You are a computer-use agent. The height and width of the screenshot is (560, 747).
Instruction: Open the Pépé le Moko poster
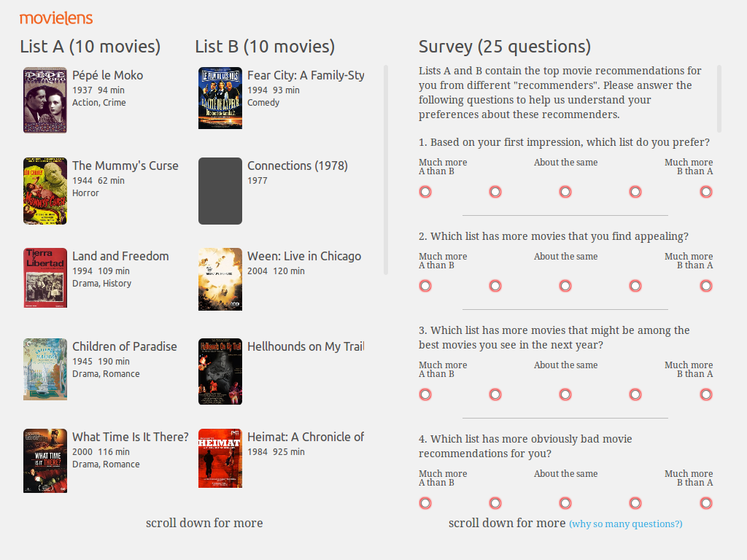click(x=45, y=100)
